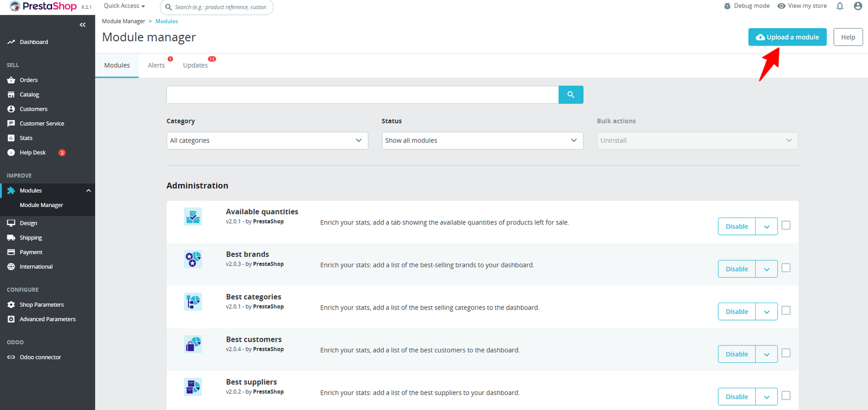868x410 pixels.
Task: Click the Best brands module icon
Action: (x=193, y=259)
